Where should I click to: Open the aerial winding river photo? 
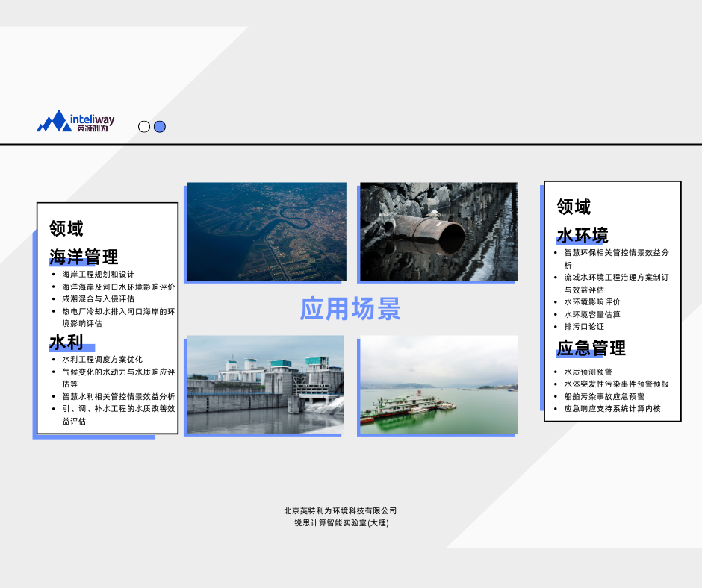[266, 231]
